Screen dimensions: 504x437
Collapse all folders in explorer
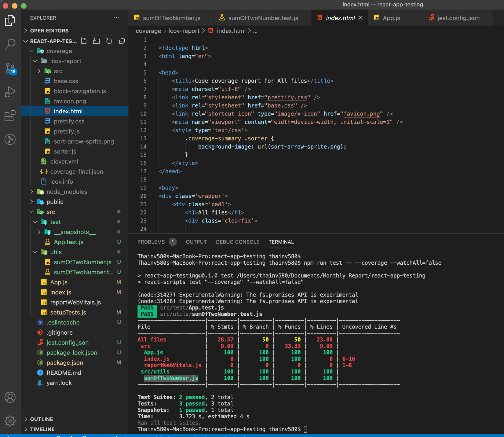click(x=122, y=41)
